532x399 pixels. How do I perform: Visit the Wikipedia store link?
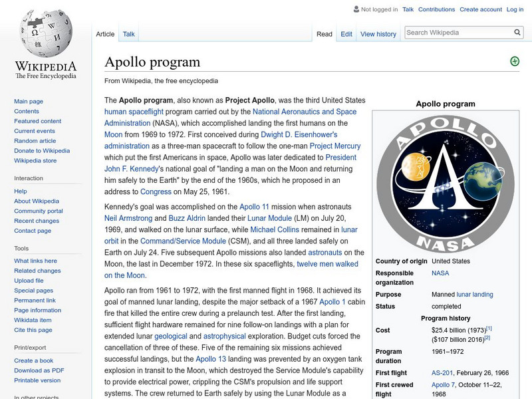[35, 160]
